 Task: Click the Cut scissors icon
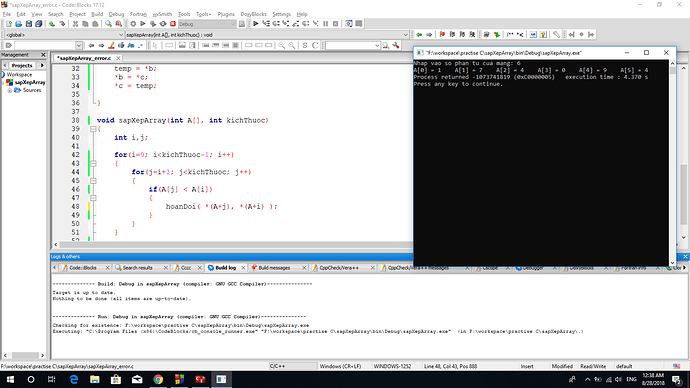75,24
